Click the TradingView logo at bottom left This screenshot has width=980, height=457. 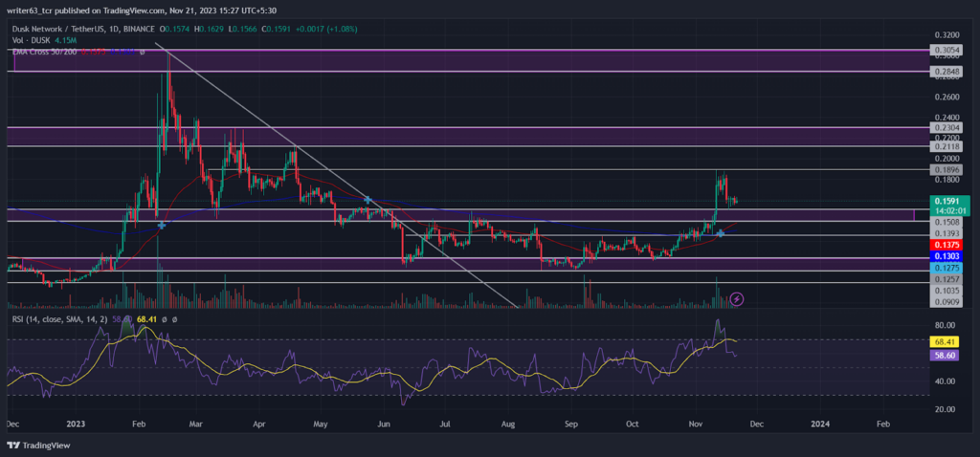(x=38, y=446)
